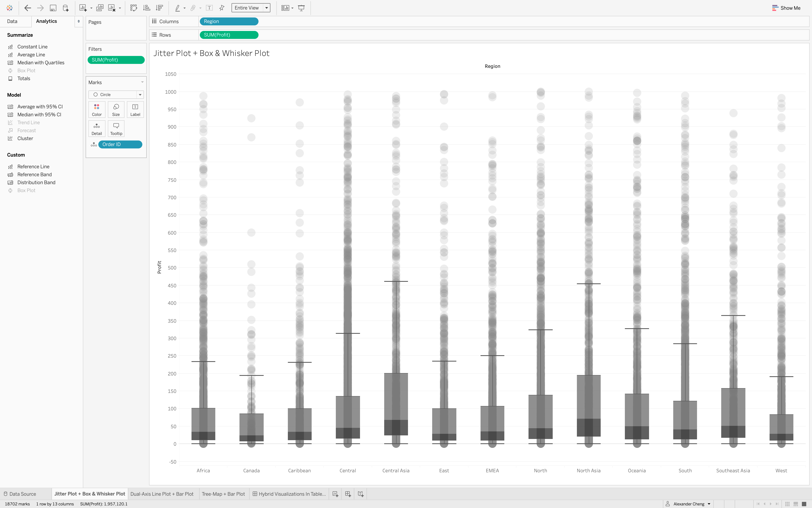Click the Tableau logo start icon
The image size is (812, 508).
[x=9, y=8]
